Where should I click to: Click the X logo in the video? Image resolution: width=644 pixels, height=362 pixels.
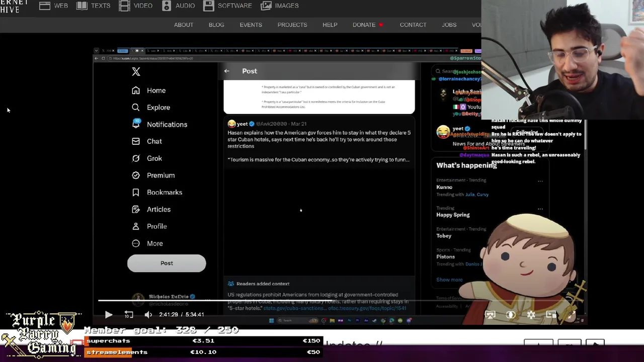click(x=136, y=72)
